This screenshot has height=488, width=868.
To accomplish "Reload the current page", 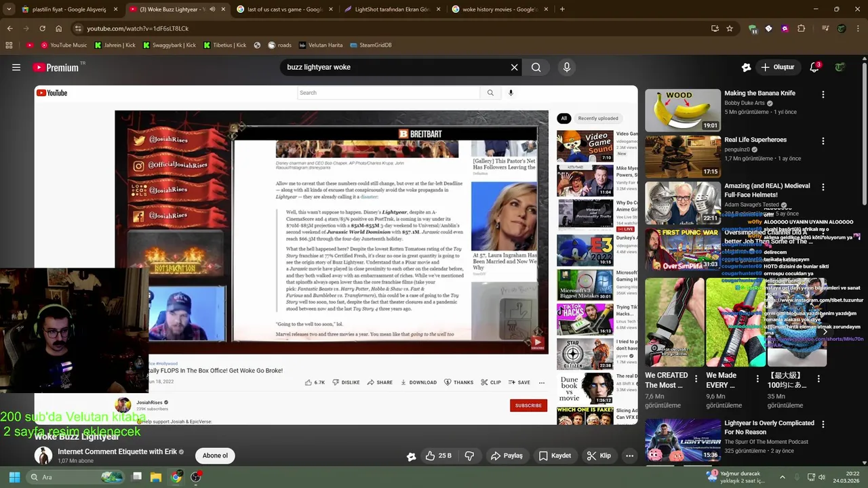I will point(42,28).
